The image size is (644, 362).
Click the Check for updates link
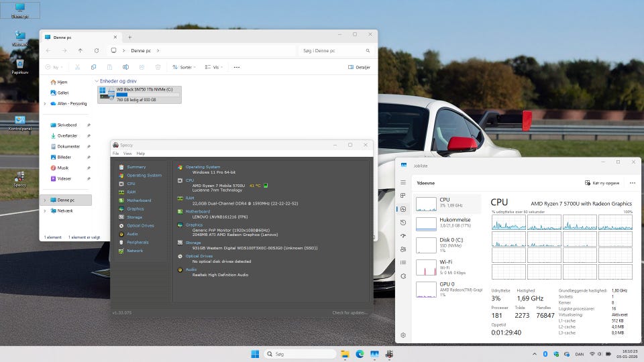point(350,312)
